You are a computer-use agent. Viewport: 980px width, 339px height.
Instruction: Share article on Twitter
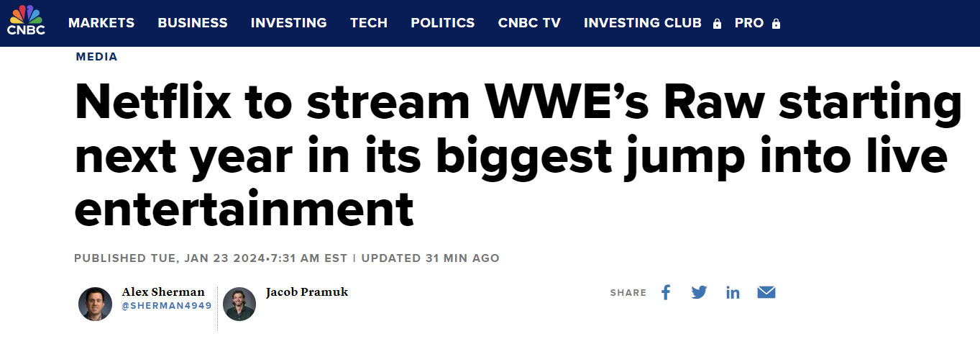(699, 292)
